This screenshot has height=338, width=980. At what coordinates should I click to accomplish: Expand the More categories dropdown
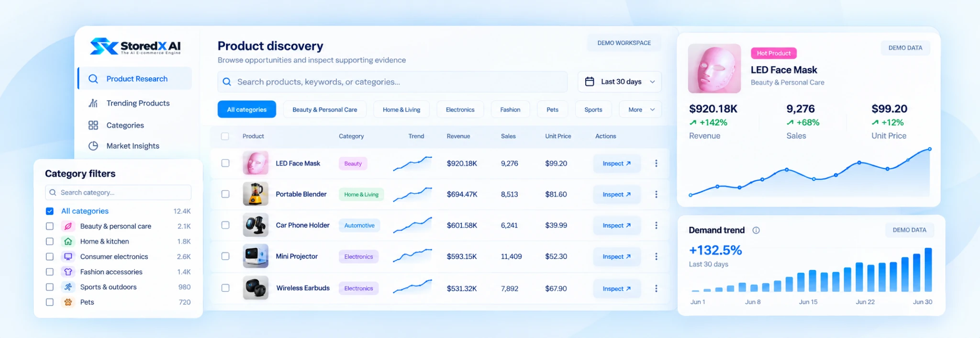point(640,110)
